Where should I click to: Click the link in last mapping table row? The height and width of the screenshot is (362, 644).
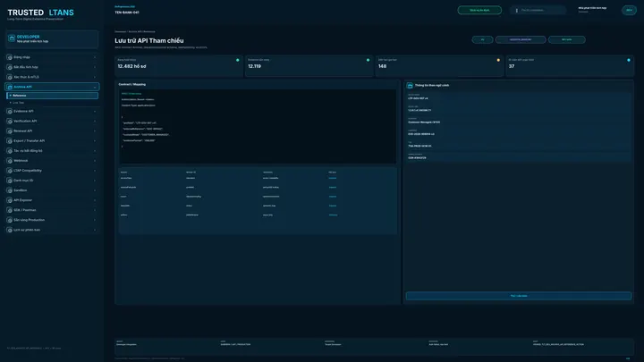tap(333, 215)
